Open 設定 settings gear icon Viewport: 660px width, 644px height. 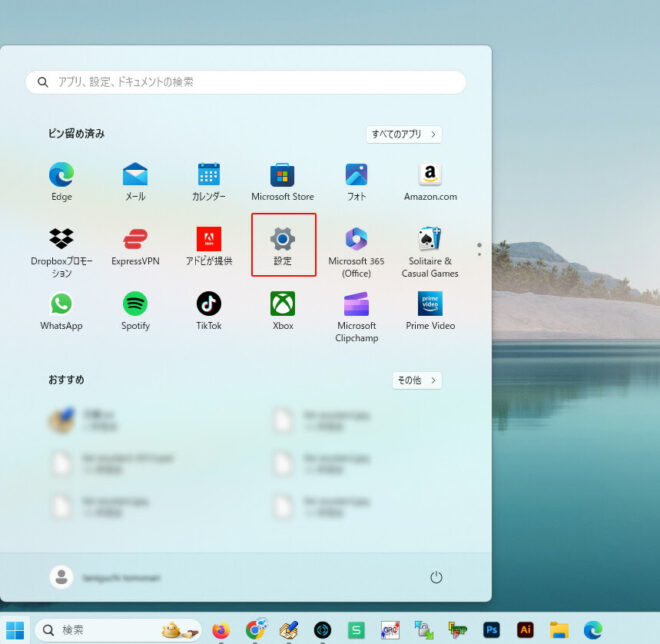pos(282,246)
